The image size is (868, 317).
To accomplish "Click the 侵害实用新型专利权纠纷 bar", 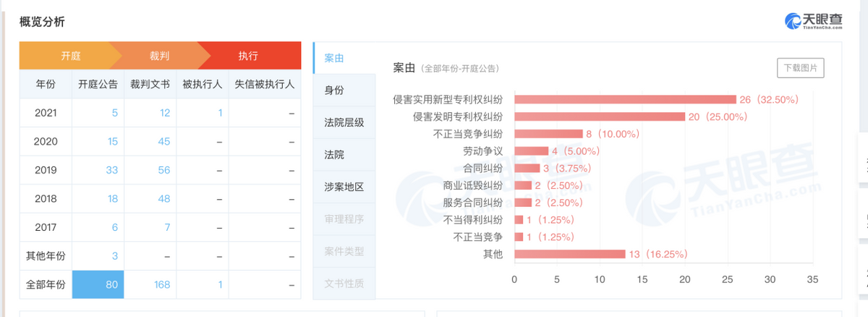I will pos(625,99).
